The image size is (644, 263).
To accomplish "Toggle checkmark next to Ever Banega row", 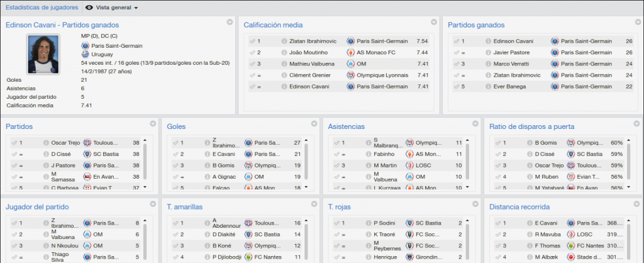I will [x=457, y=87].
